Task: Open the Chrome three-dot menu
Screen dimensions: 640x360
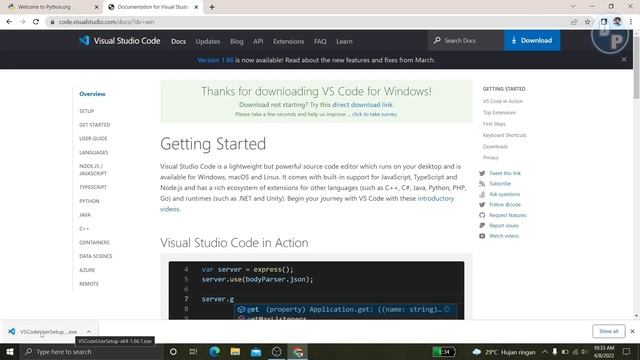Action: tap(631, 22)
